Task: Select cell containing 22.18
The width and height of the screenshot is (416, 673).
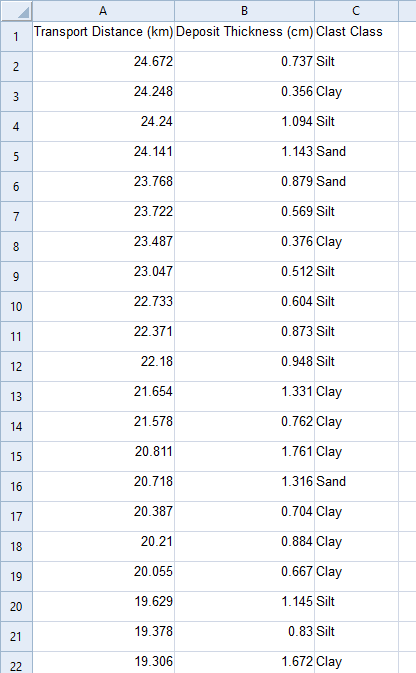Action: [103, 367]
